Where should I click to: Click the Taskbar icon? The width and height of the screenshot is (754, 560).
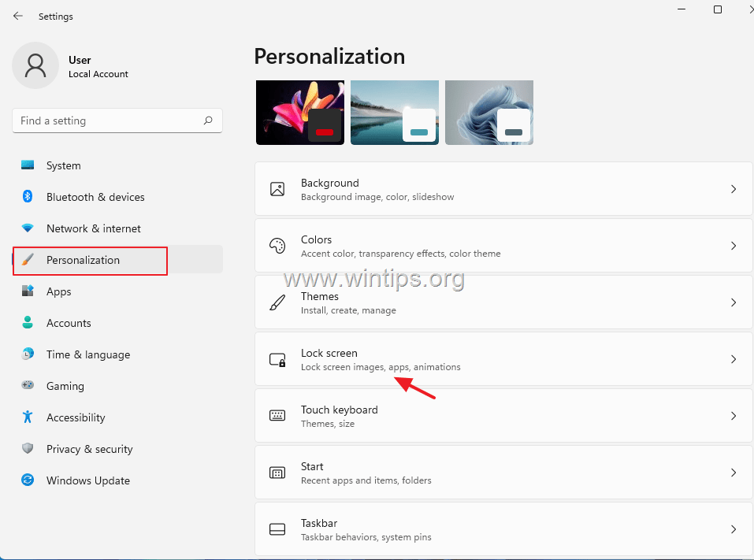click(x=277, y=529)
